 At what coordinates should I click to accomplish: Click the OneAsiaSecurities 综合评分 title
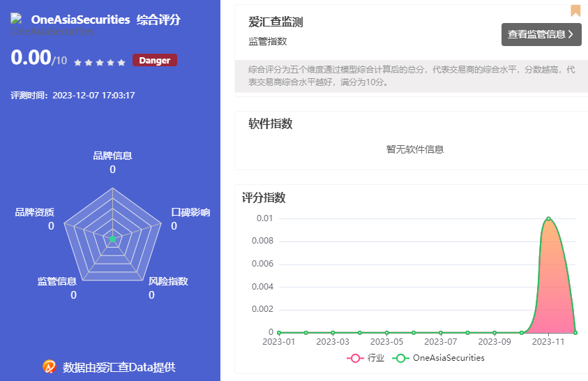pyautogui.click(x=106, y=20)
